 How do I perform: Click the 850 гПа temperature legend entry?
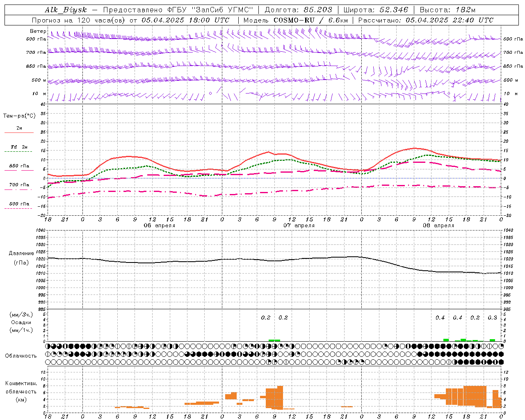point(19,166)
